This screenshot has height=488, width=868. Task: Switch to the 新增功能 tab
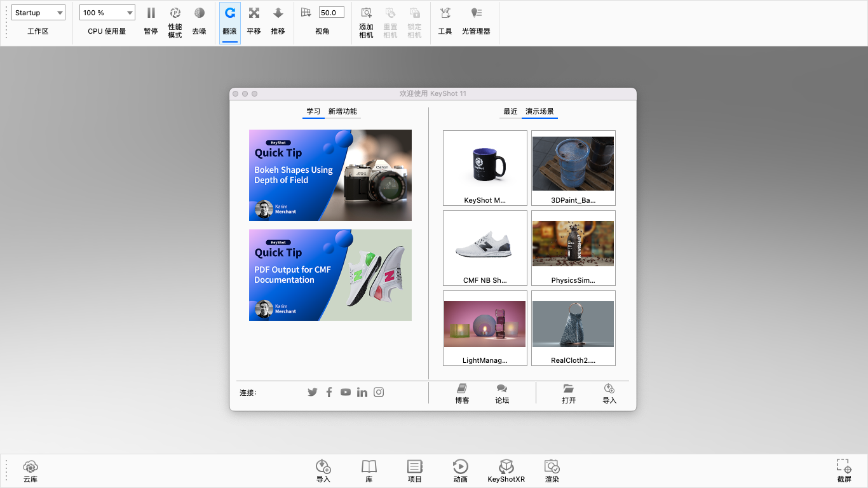[x=342, y=111]
